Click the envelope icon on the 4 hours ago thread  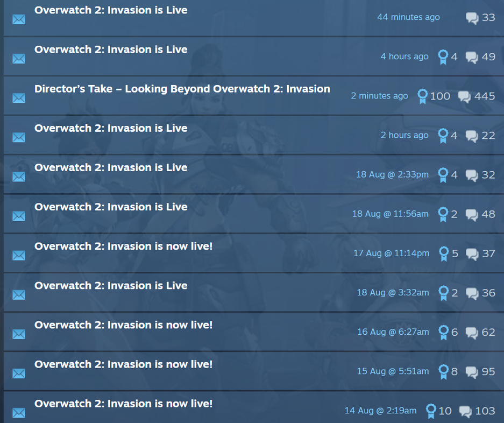click(19, 59)
